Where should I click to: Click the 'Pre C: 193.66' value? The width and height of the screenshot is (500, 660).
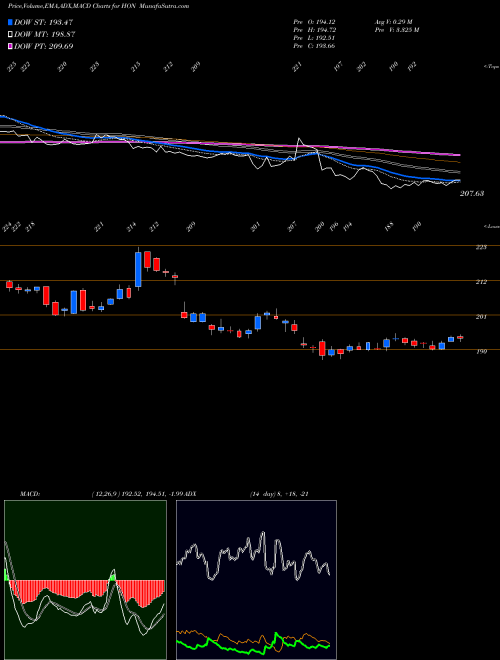[314, 45]
